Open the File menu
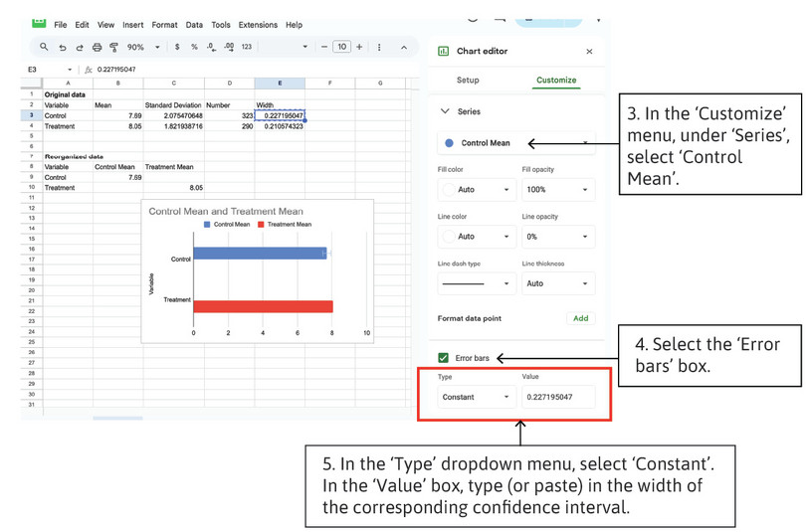This screenshot has width=806, height=532. tap(60, 25)
